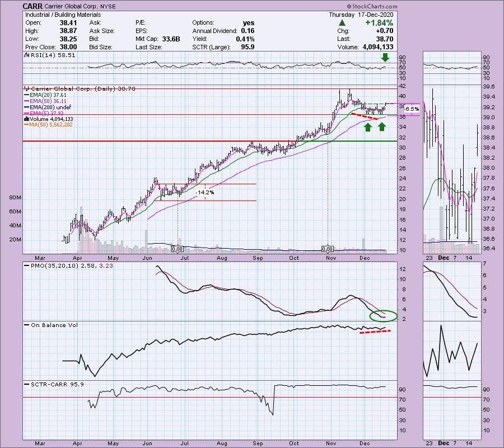Select the EMA(20) 37.61 legend entry
Image resolution: width=504 pixels, height=448 pixels.
coord(46,95)
